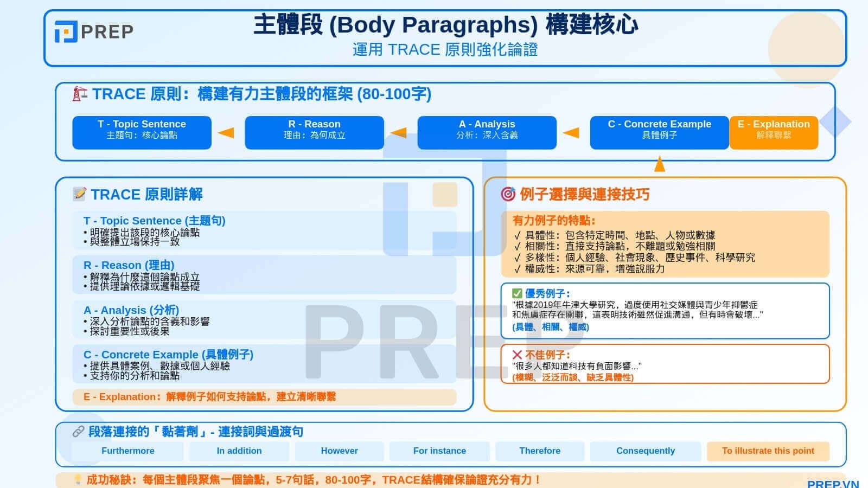Click the For instance connector chip
Image resolution: width=868 pixels, height=488 pixels.
pyautogui.click(x=439, y=451)
